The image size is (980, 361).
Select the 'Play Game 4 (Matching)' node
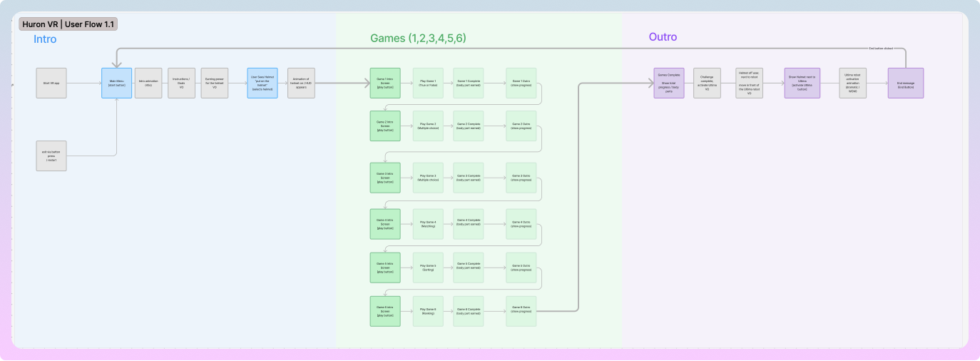tap(428, 224)
